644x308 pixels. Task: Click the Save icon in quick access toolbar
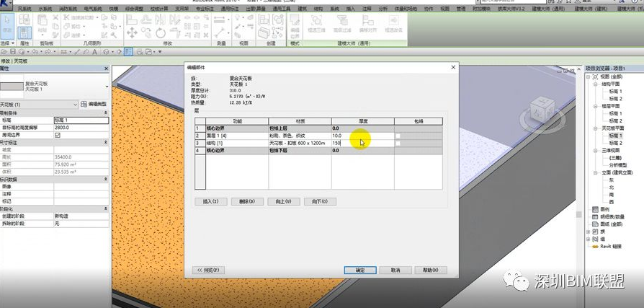[x=13, y=52]
